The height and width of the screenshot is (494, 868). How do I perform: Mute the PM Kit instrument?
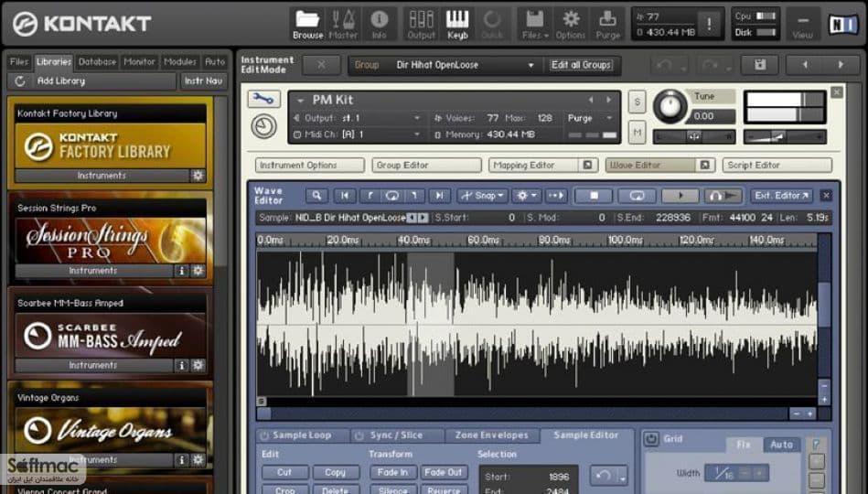pyautogui.click(x=638, y=133)
